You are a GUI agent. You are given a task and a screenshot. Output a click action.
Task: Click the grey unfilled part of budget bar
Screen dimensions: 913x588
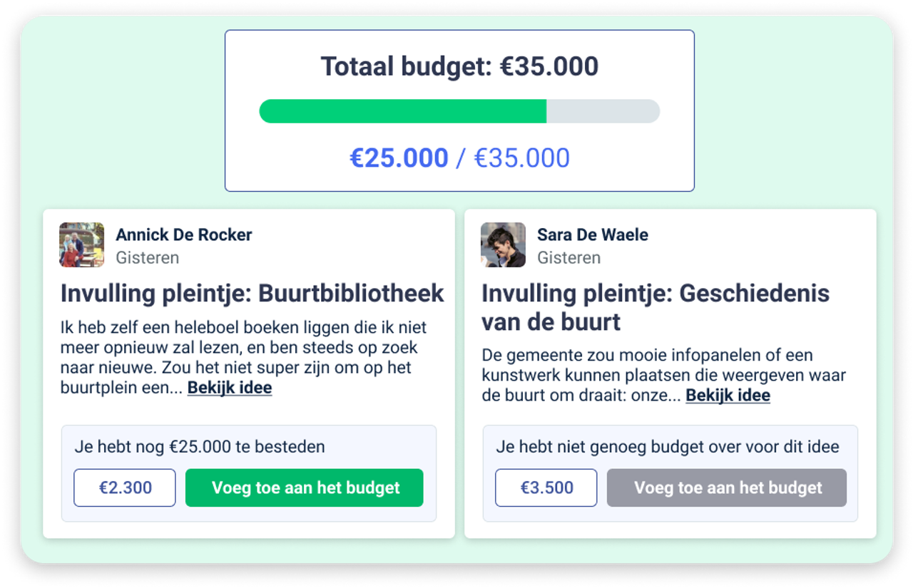[603, 111]
